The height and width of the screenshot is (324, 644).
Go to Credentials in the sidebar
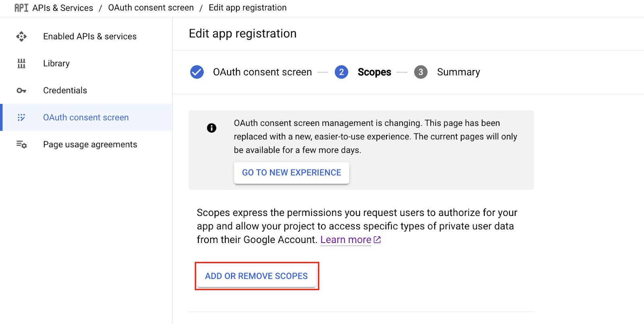(x=65, y=91)
